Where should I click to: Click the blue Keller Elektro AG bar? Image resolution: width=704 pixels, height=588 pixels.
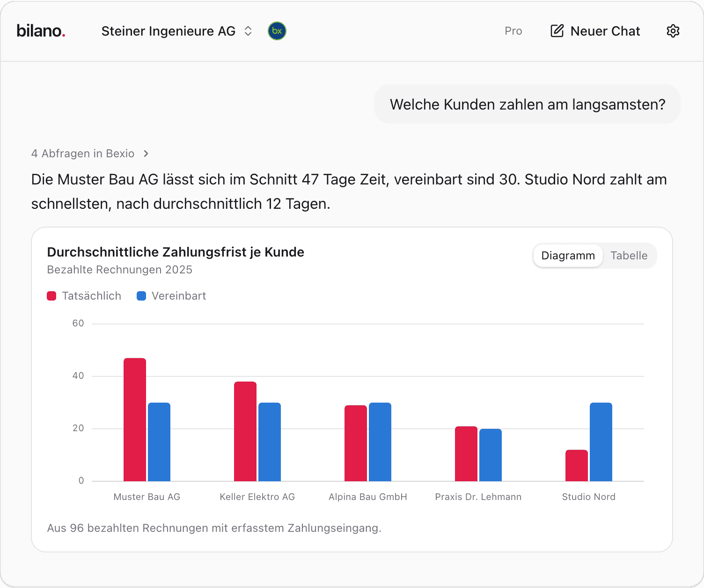pos(270,442)
